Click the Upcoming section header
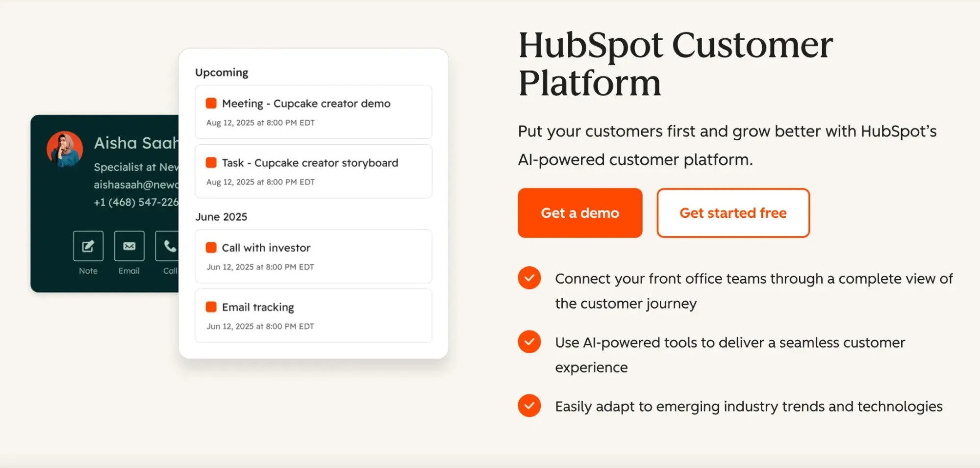The width and height of the screenshot is (980, 468). [x=221, y=72]
